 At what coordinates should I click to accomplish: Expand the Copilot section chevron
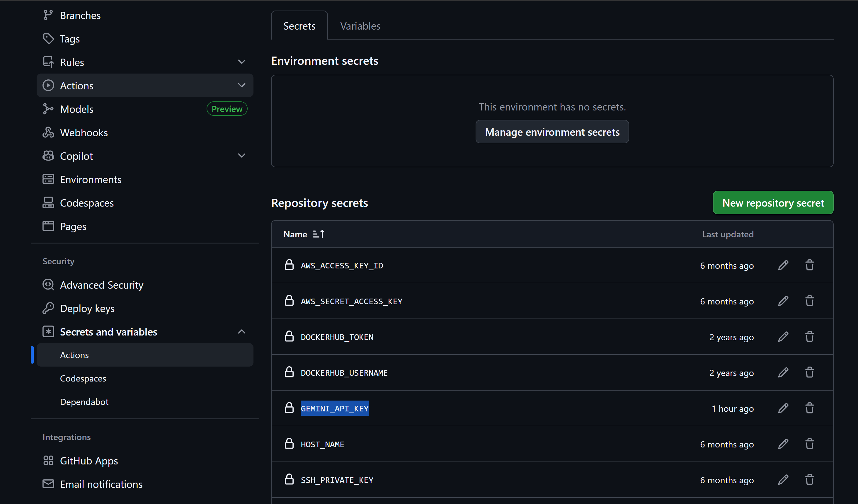click(242, 156)
